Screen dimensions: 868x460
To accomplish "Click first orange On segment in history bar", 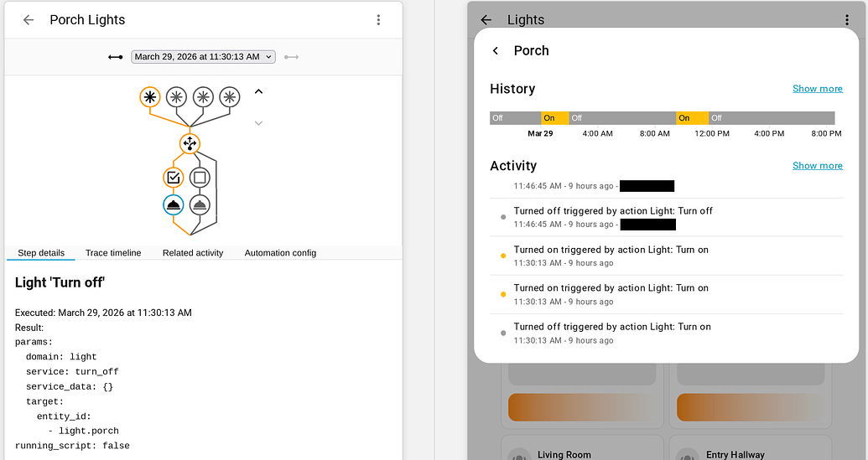I will coord(554,118).
